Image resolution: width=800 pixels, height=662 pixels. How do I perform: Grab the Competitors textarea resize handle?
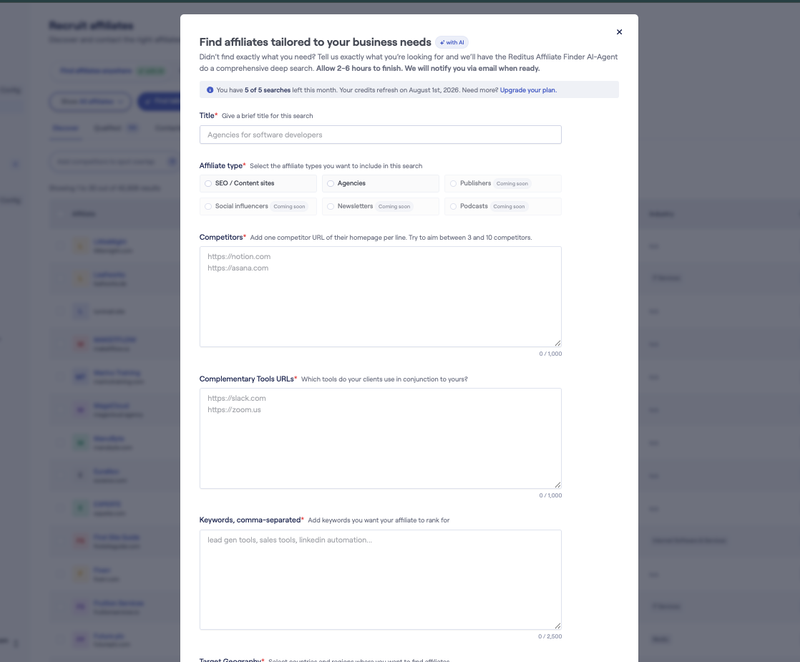click(558, 343)
